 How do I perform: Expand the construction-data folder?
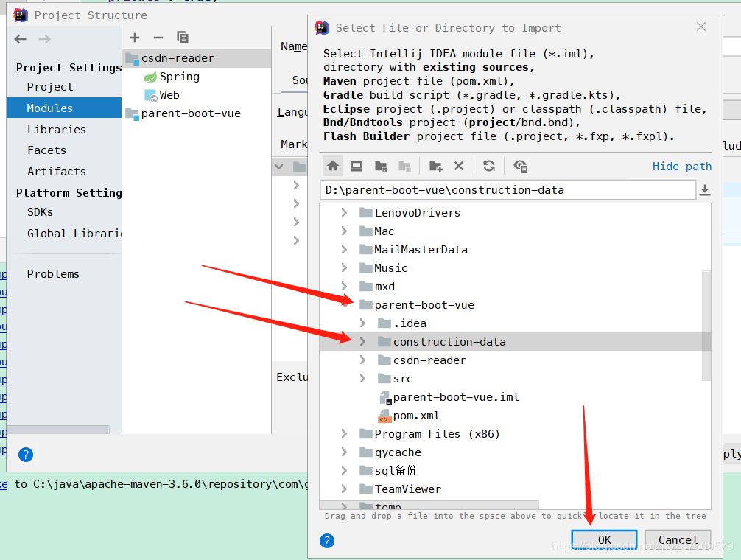pos(362,342)
